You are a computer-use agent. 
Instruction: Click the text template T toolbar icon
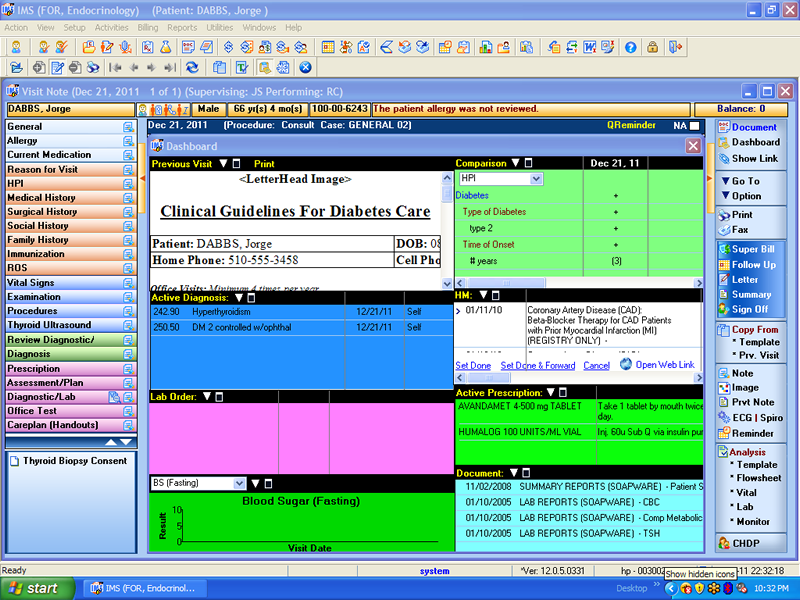point(241,67)
